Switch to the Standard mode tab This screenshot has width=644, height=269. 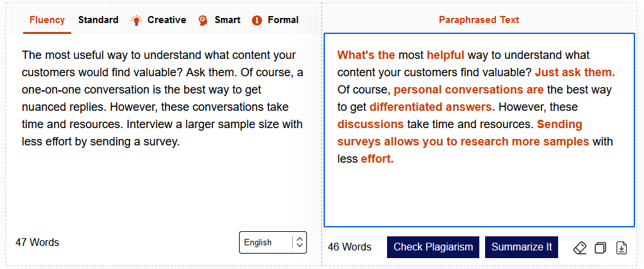tap(98, 20)
